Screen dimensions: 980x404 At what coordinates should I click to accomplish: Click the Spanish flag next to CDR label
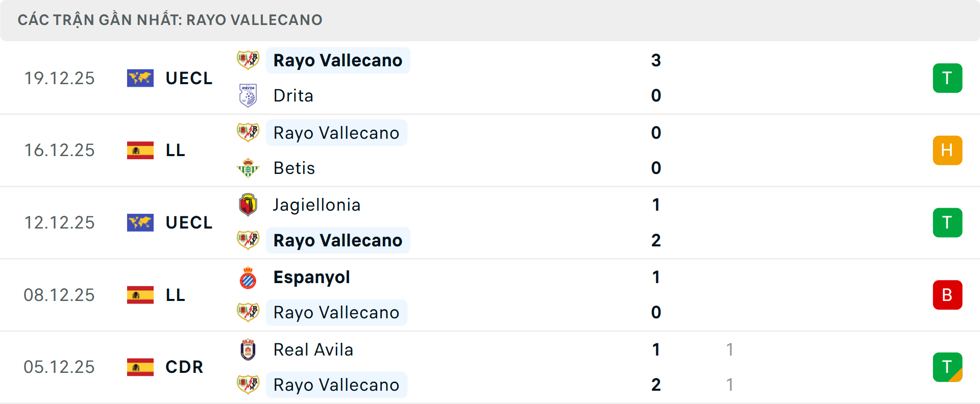(x=140, y=367)
